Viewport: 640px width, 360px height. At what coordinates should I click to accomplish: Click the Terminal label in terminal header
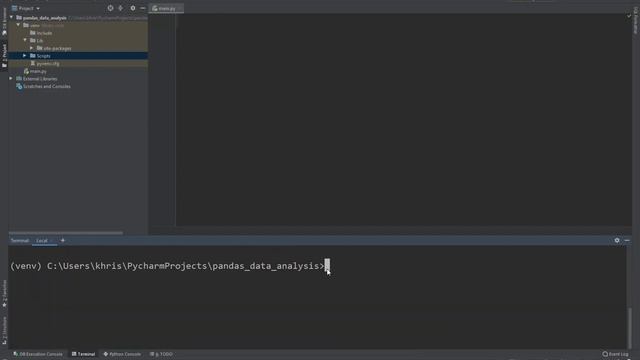click(19, 240)
